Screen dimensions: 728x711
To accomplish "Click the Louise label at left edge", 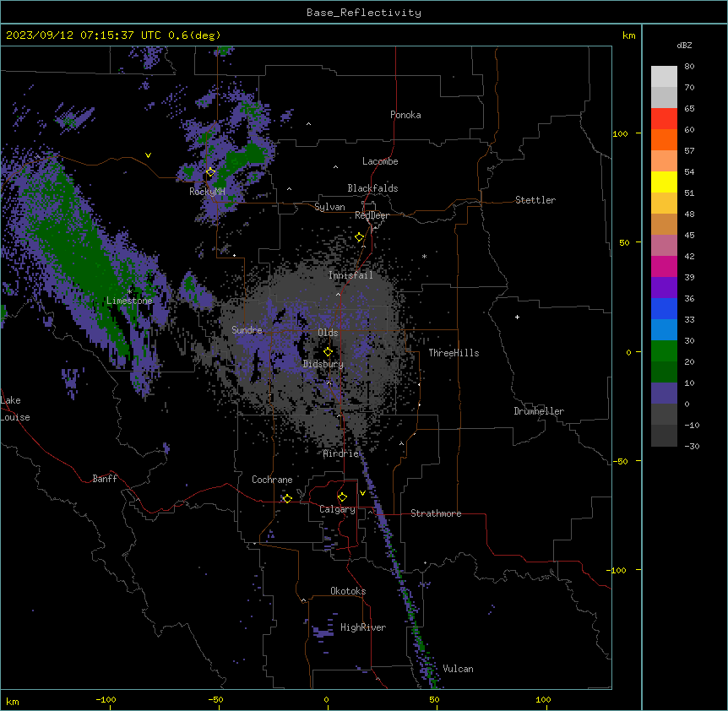I will pos(15,417).
